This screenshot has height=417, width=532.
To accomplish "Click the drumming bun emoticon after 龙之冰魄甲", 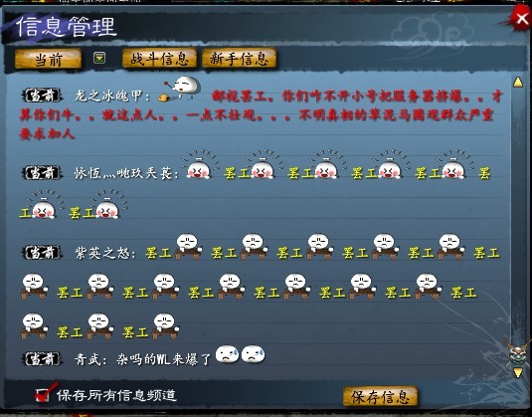I will coord(180,89).
